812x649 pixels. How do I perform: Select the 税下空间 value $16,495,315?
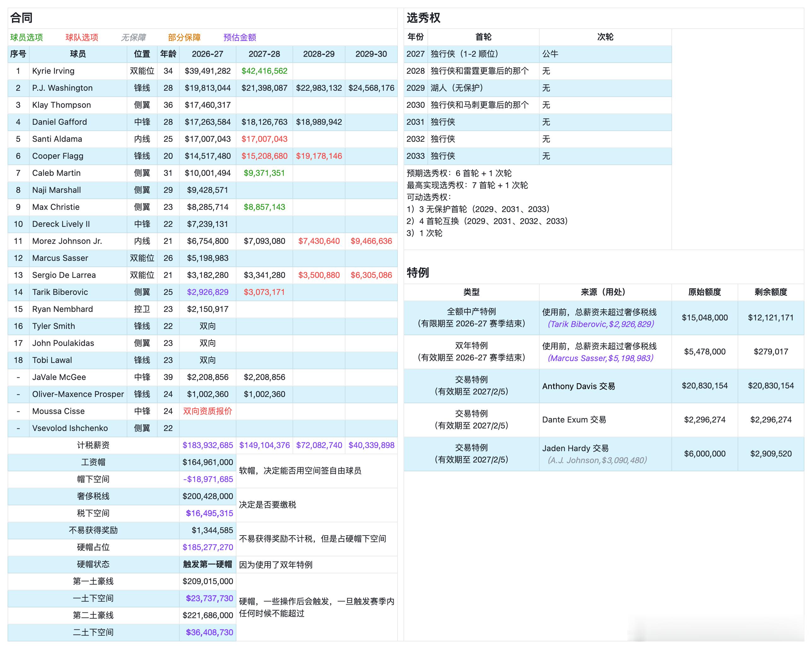tap(207, 513)
